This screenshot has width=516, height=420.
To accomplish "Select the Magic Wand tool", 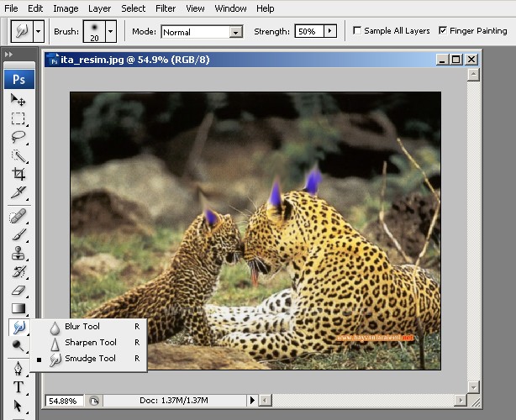I will (18, 155).
